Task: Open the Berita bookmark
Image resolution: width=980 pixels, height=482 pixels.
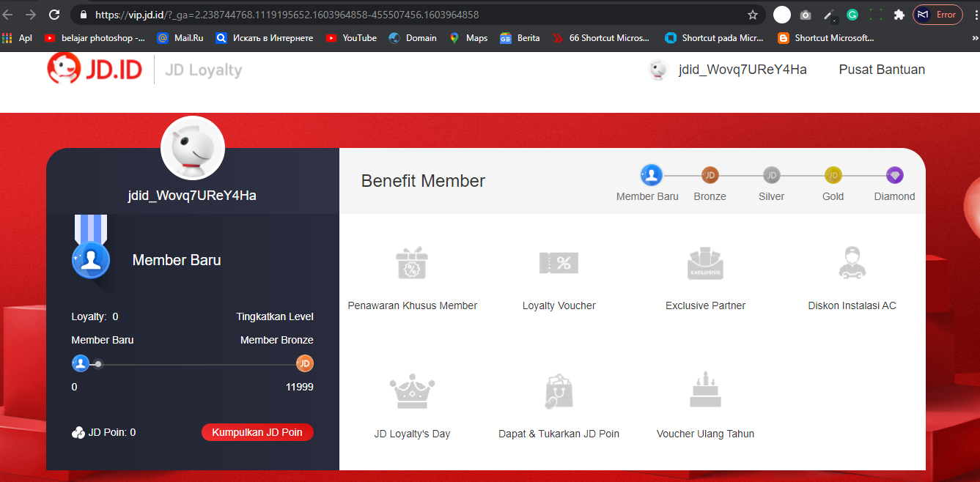Action: (520, 38)
